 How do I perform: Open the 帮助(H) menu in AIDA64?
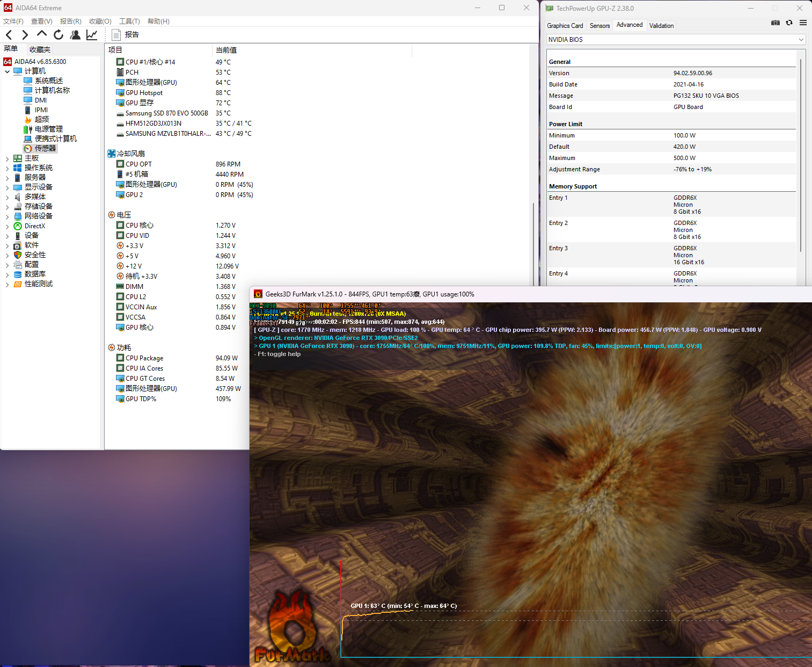158,21
